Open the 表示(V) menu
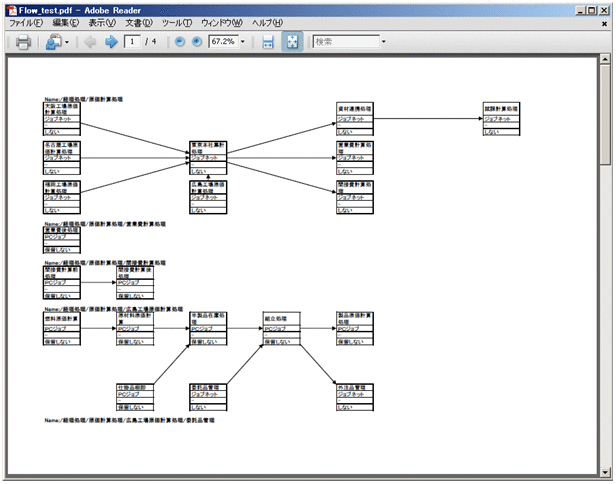Image resolution: width=616 pixels, height=484 pixels. (x=101, y=22)
